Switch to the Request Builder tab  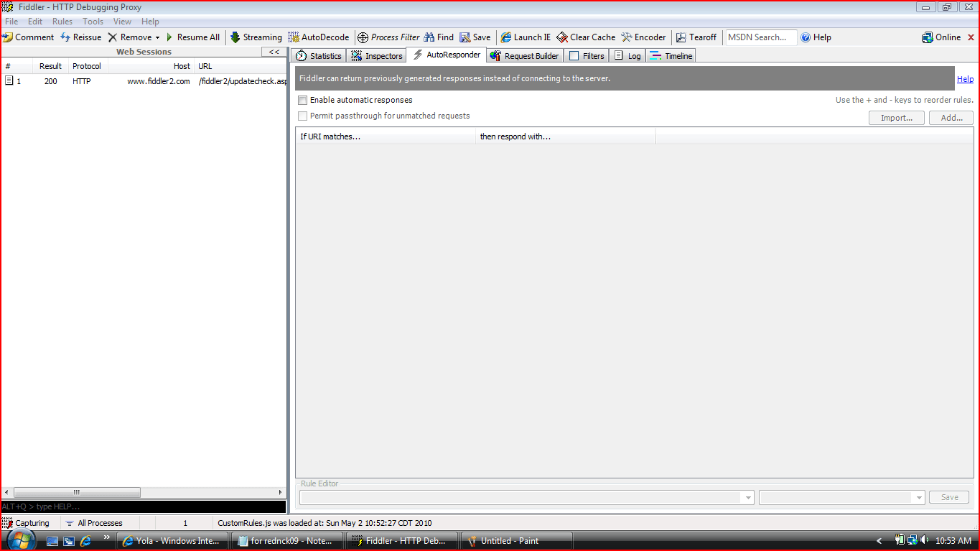tap(524, 56)
